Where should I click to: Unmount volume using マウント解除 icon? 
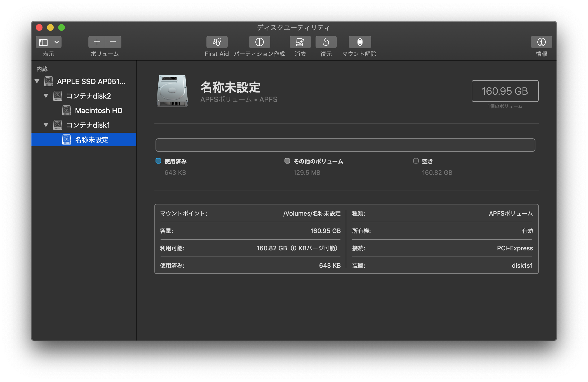pos(360,42)
